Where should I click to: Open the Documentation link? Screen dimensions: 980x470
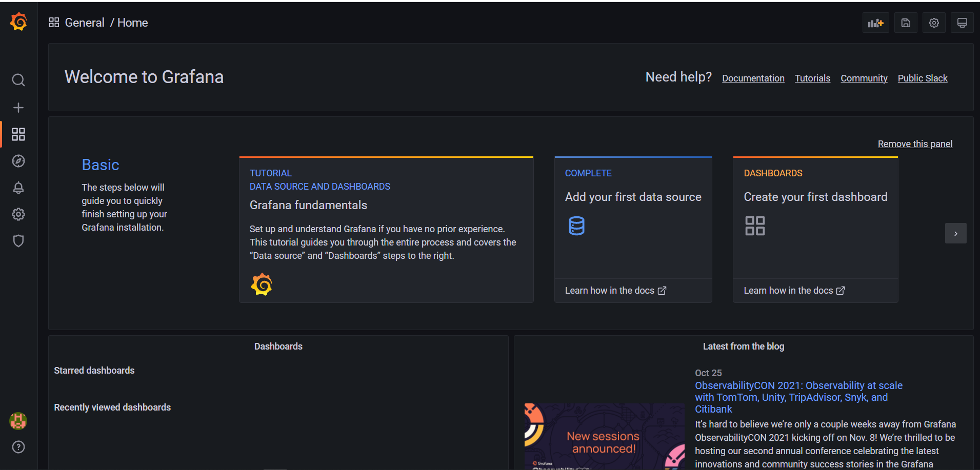(753, 78)
